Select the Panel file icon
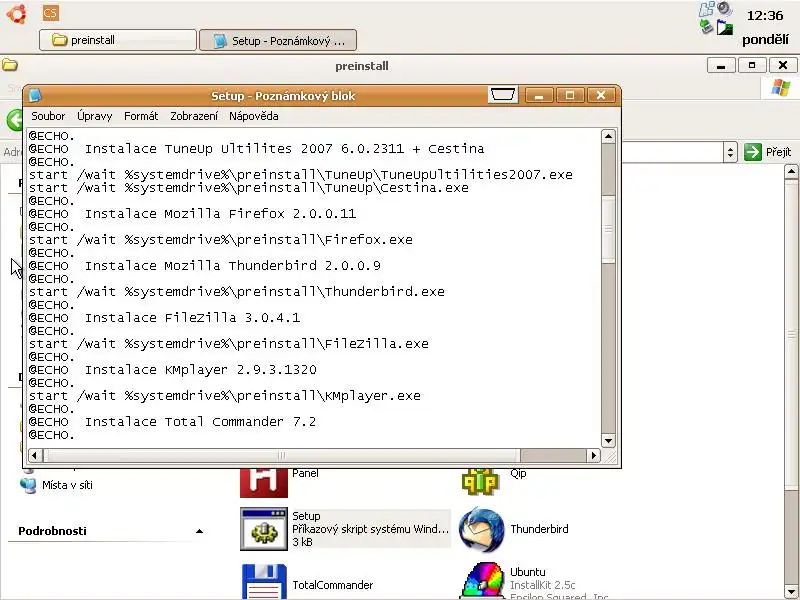 [x=264, y=482]
